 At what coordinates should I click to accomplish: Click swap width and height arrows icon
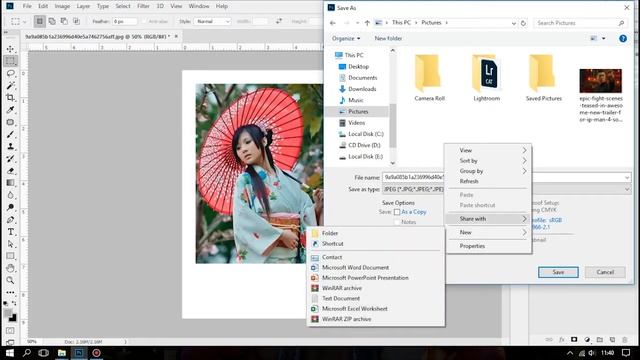[279, 21]
